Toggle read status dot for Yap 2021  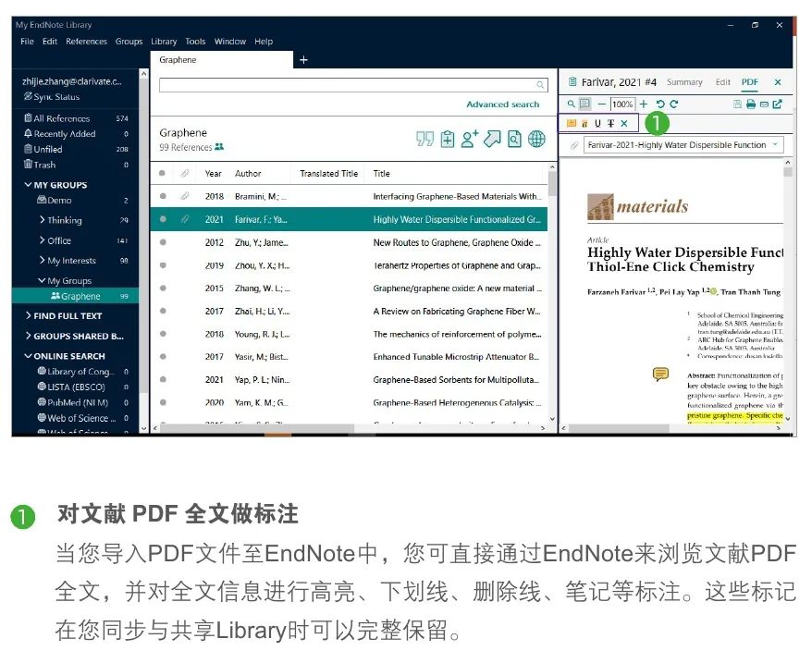coord(163,380)
